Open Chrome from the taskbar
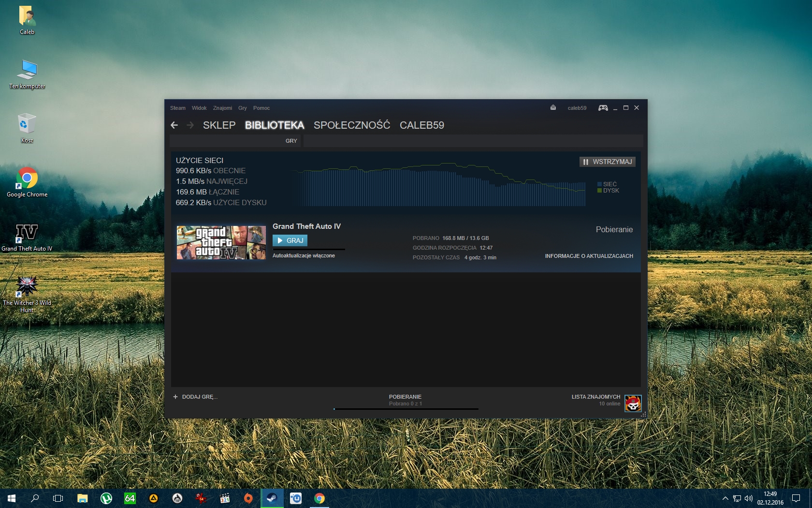 [x=319, y=498]
